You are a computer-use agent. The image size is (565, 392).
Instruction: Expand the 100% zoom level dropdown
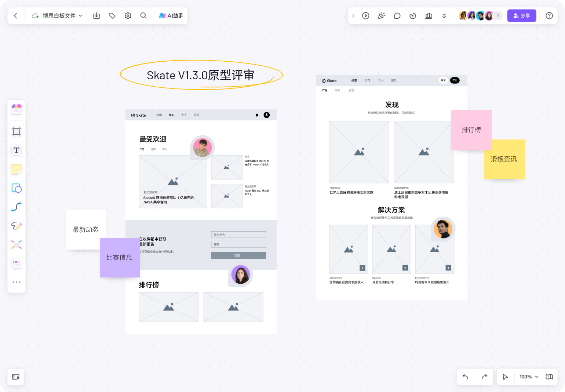click(529, 377)
